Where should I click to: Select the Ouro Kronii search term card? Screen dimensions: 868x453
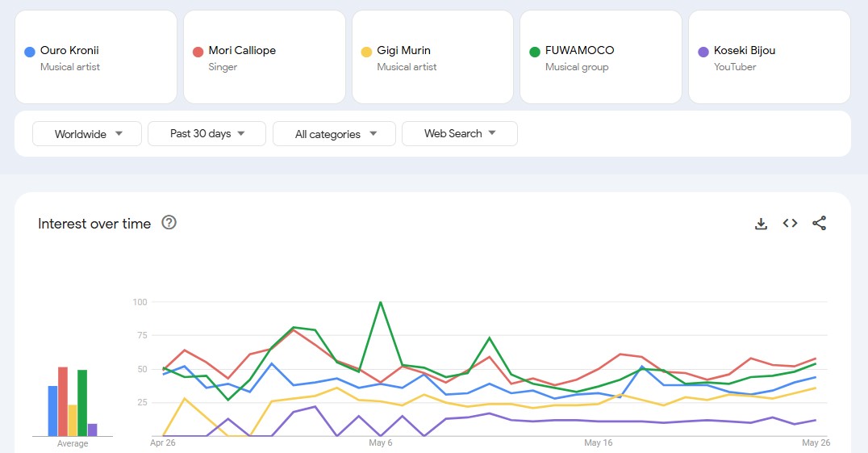[95, 57]
